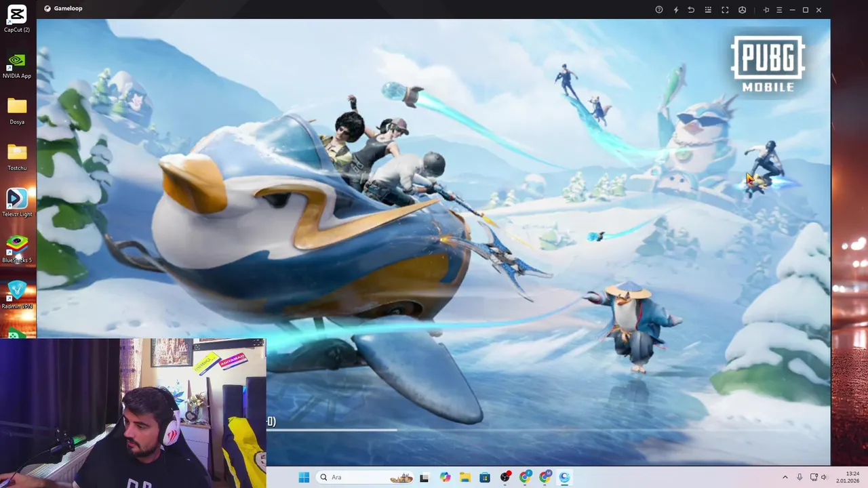Expand hidden system tray icons chevron
The width and height of the screenshot is (868, 488).
[x=785, y=477]
